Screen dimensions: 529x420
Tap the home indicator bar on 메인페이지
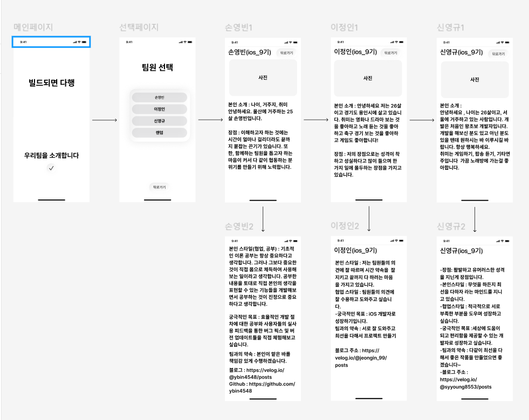click(x=51, y=199)
